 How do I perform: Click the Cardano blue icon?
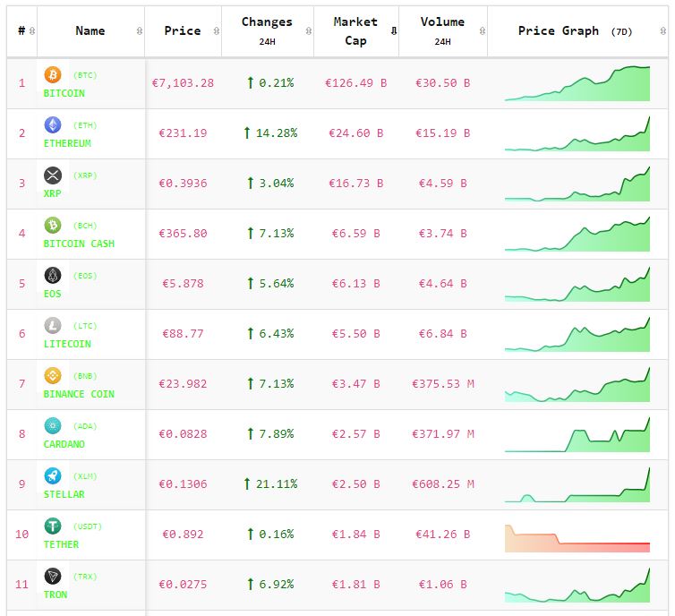(53, 426)
